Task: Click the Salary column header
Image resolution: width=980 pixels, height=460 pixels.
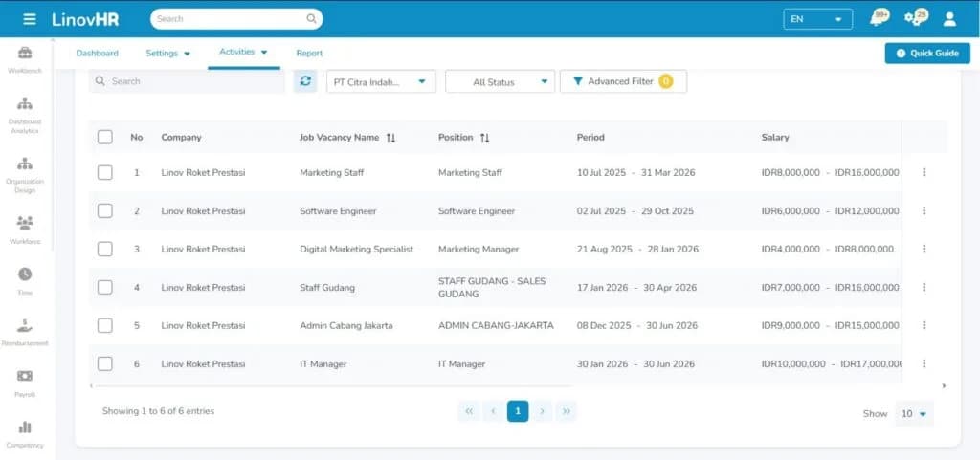Action: tap(775, 138)
